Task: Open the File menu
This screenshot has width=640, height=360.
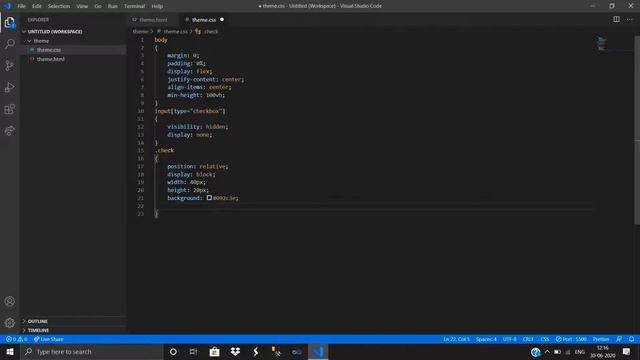Action: click(21, 6)
